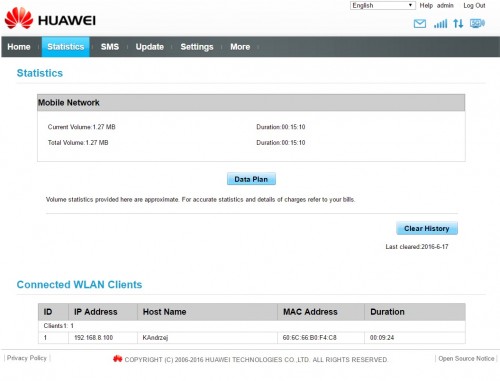Click the data transfer arrows icon
This screenshot has height=381, width=500.
458,24
